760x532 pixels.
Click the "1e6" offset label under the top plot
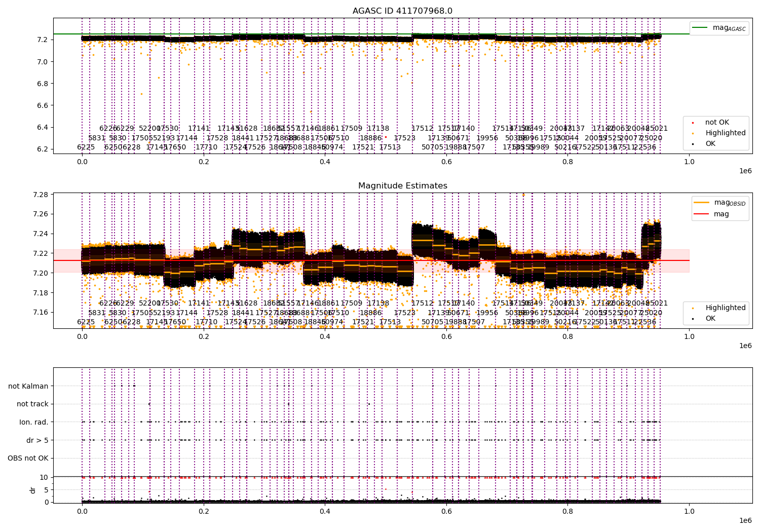(745, 171)
